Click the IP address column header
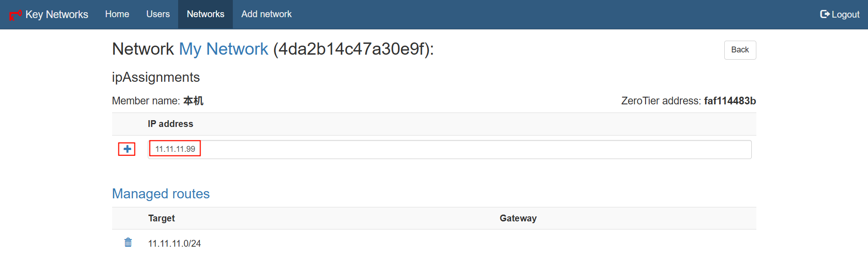The height and width of the screenshot is (253, 868). (x=170, y=124)
